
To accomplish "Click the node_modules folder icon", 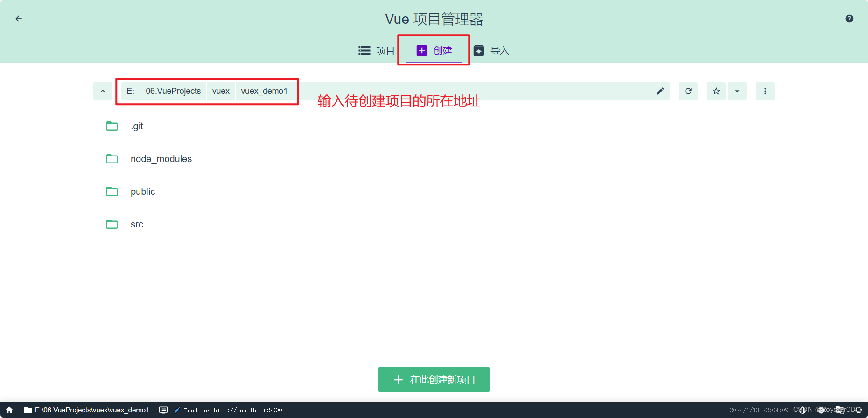I will pyautogui.click(x=112, y=159).
